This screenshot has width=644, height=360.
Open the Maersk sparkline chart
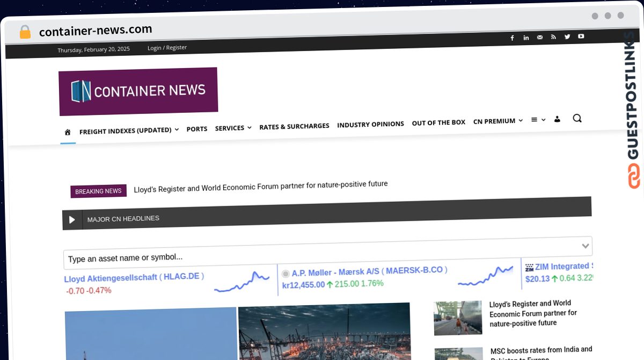coord(486,275)
